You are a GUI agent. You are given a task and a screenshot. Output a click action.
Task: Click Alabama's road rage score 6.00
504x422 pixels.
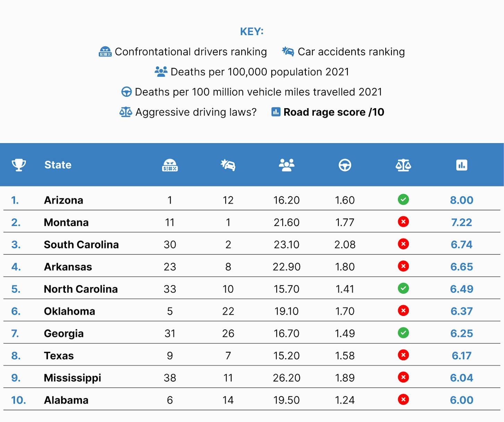click(462, 400)
